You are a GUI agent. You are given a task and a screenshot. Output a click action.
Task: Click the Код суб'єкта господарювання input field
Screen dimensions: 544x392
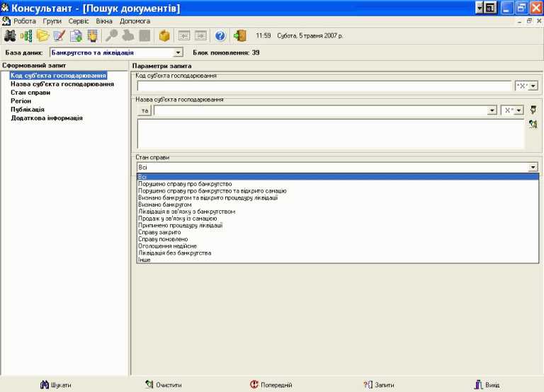coord(324,86)
